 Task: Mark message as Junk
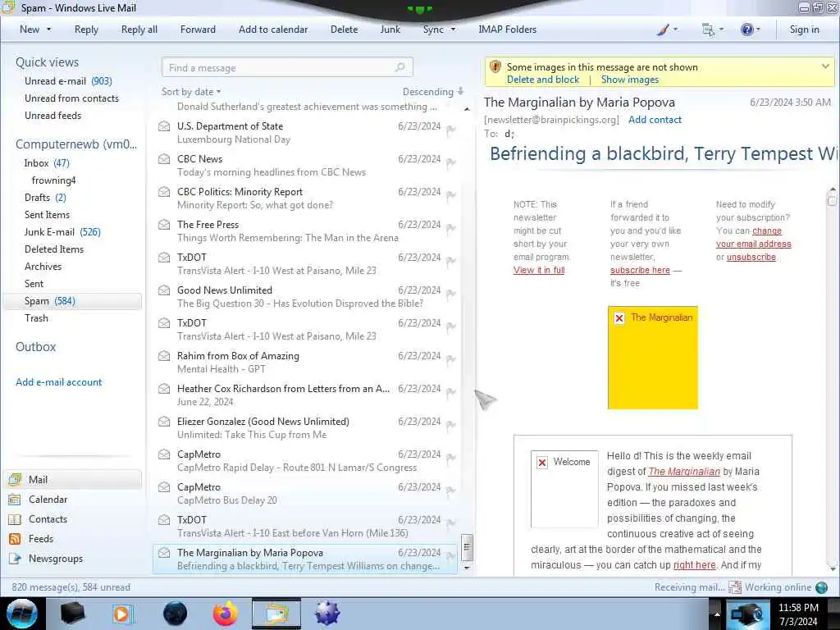click(x=390, y=30)
